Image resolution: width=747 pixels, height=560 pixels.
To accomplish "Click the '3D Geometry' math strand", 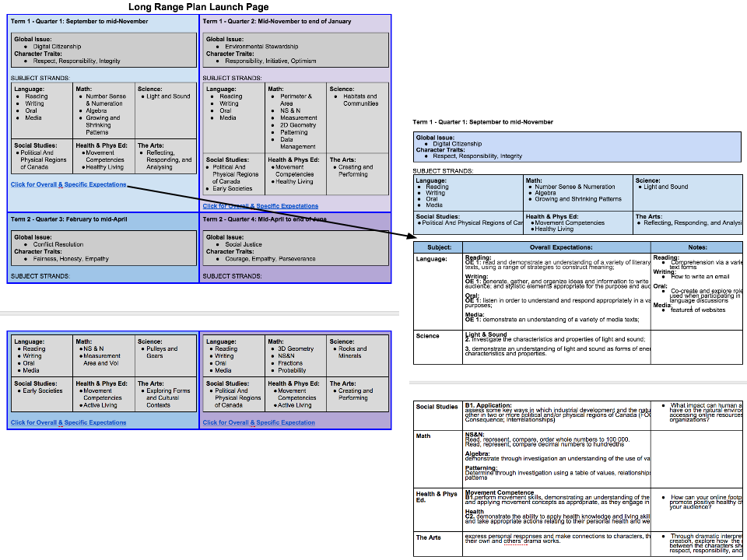I will 296,349.
